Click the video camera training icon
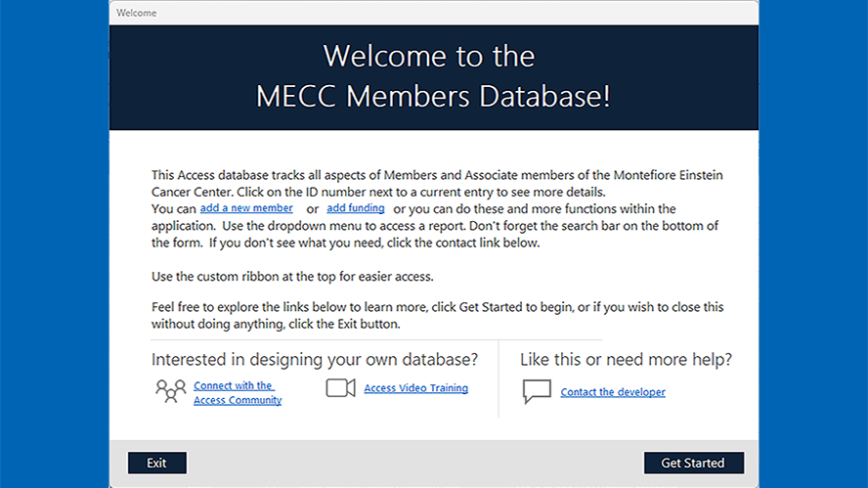 340,388
